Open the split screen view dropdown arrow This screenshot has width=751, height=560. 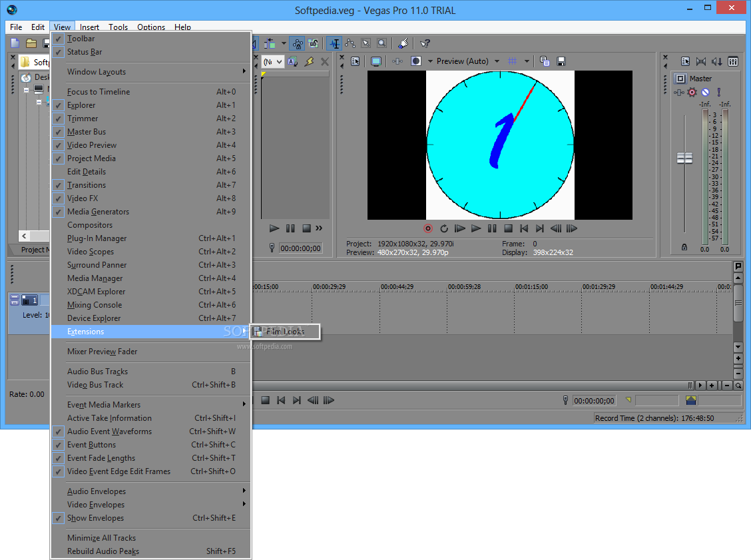click(430, 61)
